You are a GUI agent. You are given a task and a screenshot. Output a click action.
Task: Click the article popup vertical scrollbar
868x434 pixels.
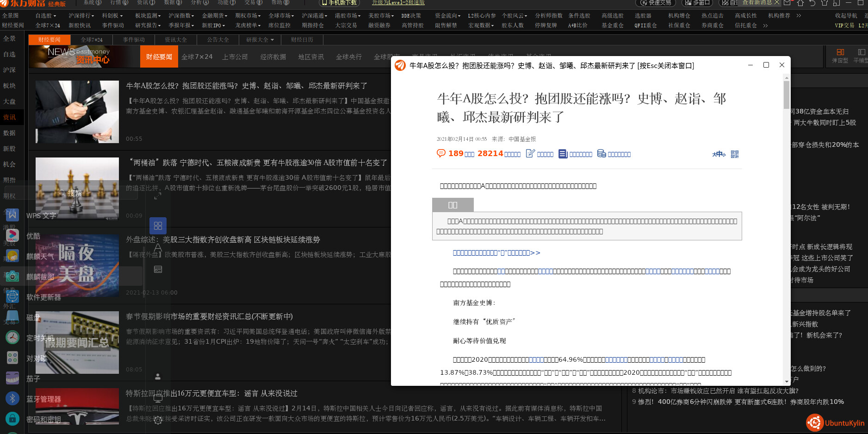(787, 94)
